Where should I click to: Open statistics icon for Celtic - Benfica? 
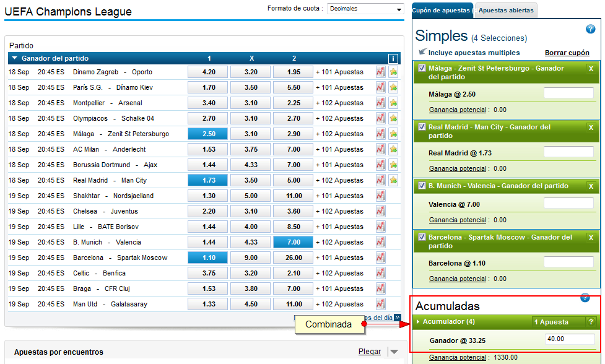pos(380,273)
